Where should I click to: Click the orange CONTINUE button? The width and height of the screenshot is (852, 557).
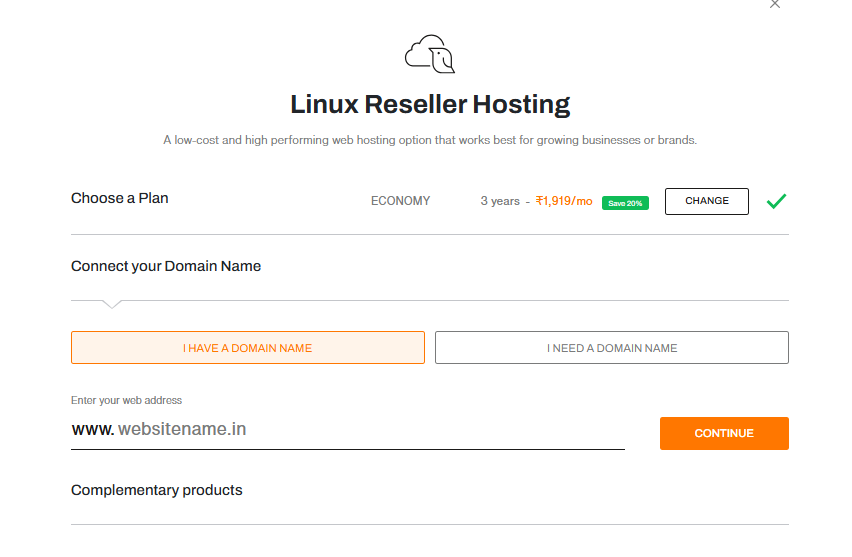click(x=724, y=433)
